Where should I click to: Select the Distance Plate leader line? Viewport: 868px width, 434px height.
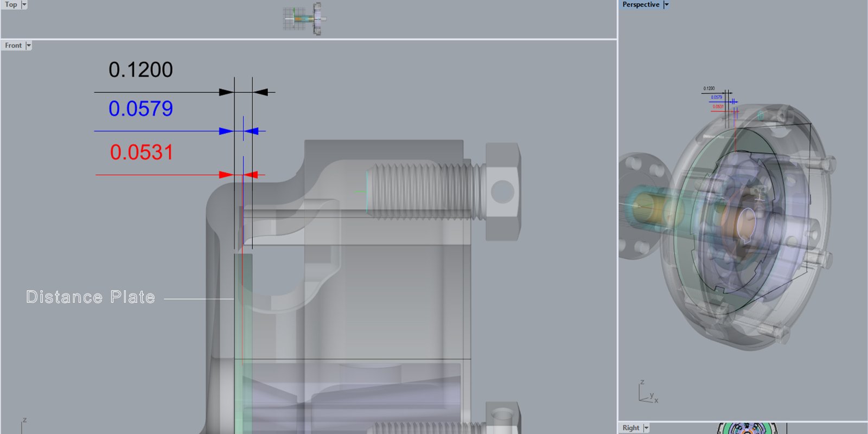(199, 298)
